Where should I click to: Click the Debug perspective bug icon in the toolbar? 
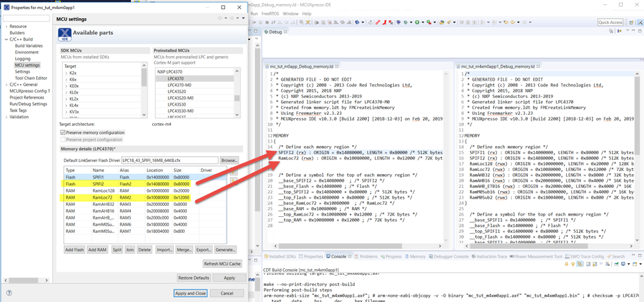[x=399, y=22]
